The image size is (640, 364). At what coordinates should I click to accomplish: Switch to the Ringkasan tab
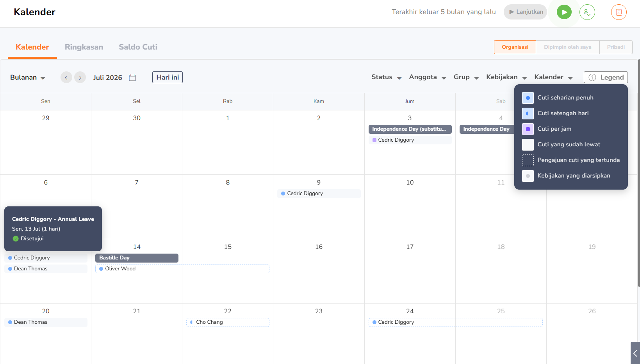84,47
